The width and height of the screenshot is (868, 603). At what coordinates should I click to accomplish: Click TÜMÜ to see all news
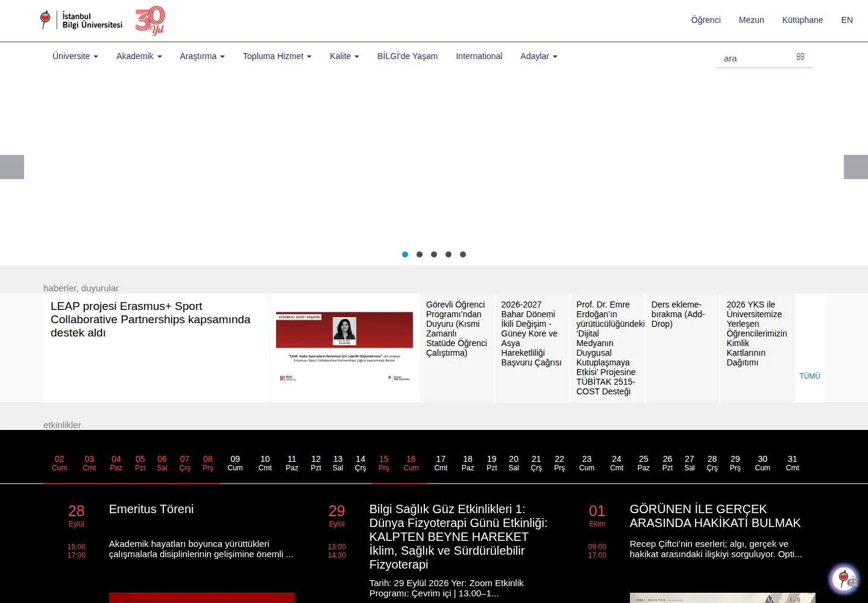coord(810,376)
